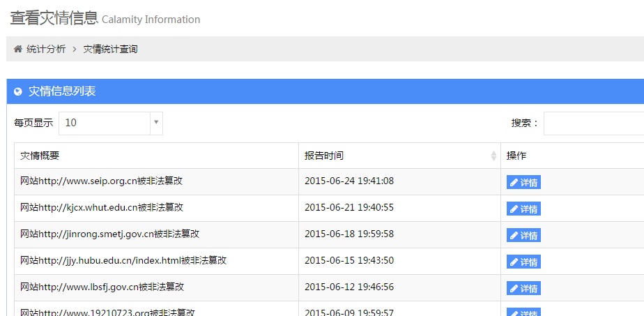The width and height of the screenshot is (644, 316).
Task: Click the timestamp 2015-06-12 19:46:56
Action: coord(348,287)
